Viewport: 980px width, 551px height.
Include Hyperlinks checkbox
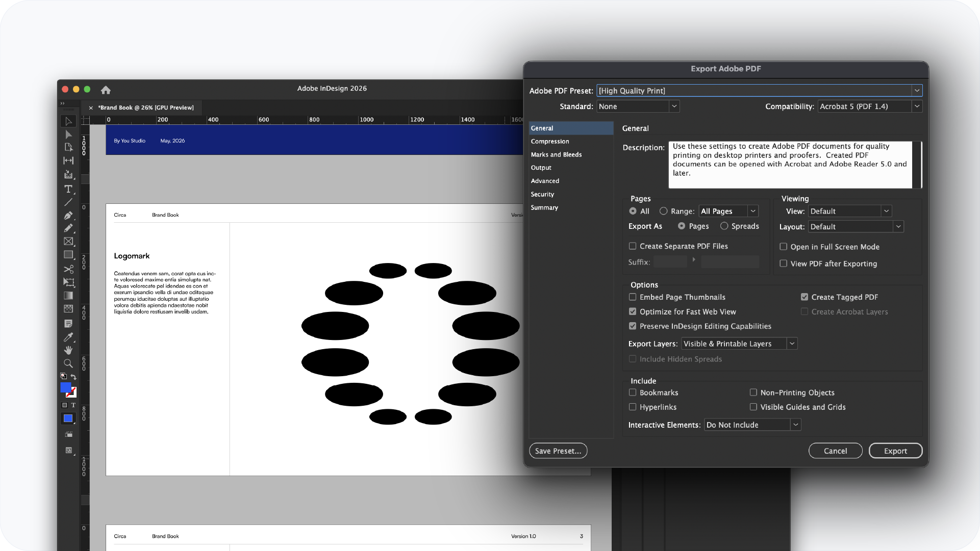(633, 407)
